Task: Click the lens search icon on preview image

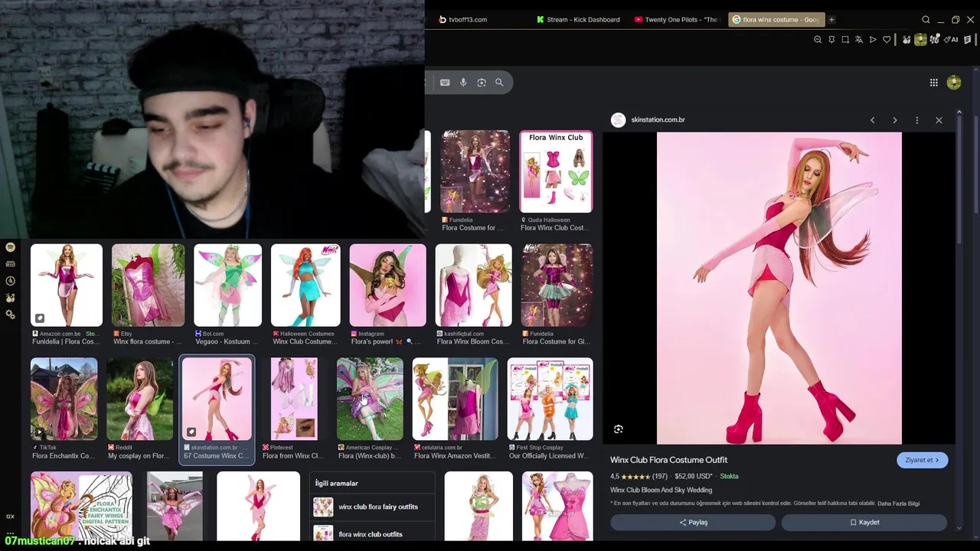Action: (x=619, y=429)
